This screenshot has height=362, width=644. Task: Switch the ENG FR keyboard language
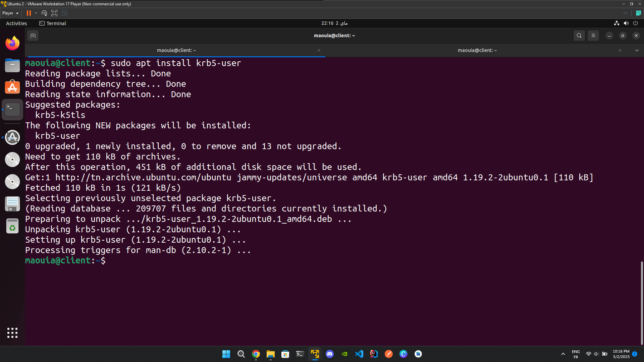point(576,354)
